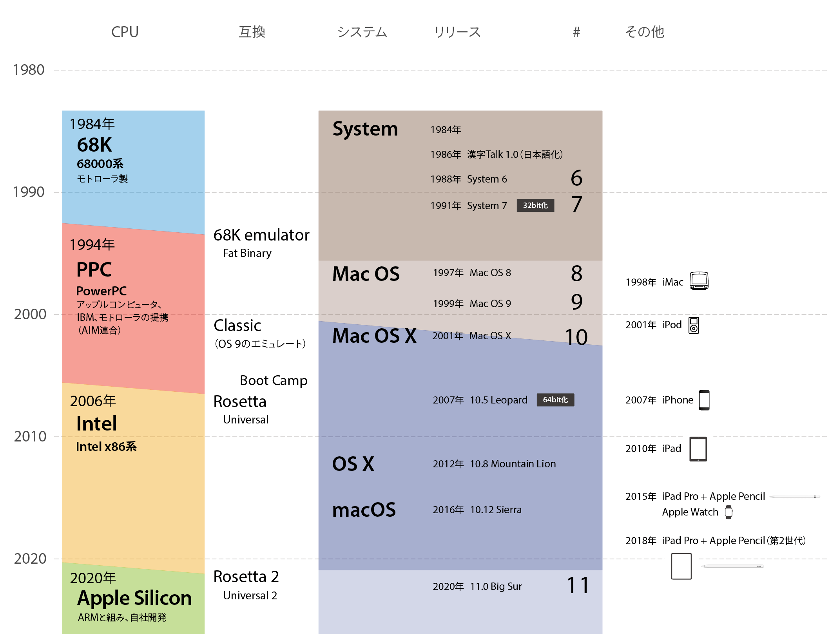Click the Rosetta label above Universal

240,402
